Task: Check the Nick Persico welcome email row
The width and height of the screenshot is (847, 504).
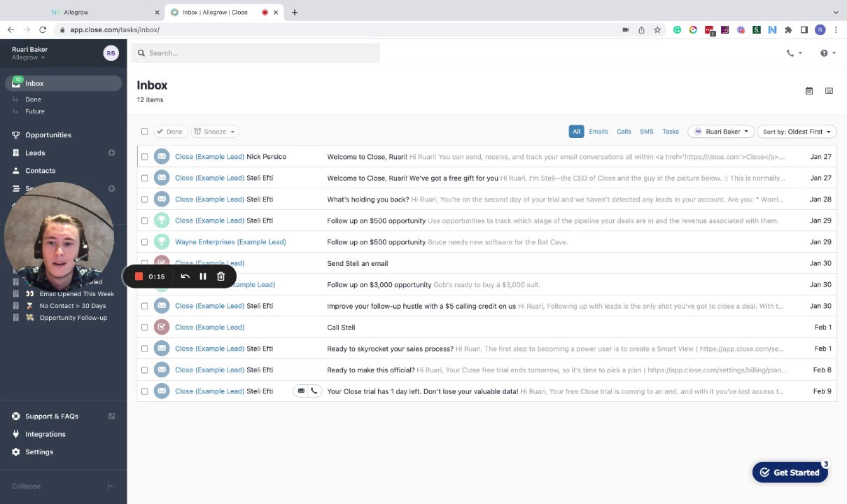Action: click(x=145, y=157)
